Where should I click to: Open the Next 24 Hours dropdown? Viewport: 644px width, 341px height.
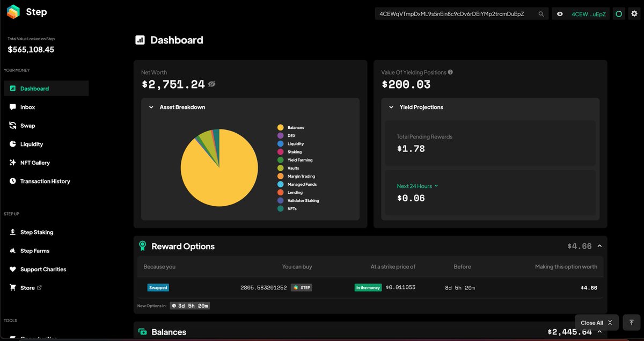click(x=418, y=186)
